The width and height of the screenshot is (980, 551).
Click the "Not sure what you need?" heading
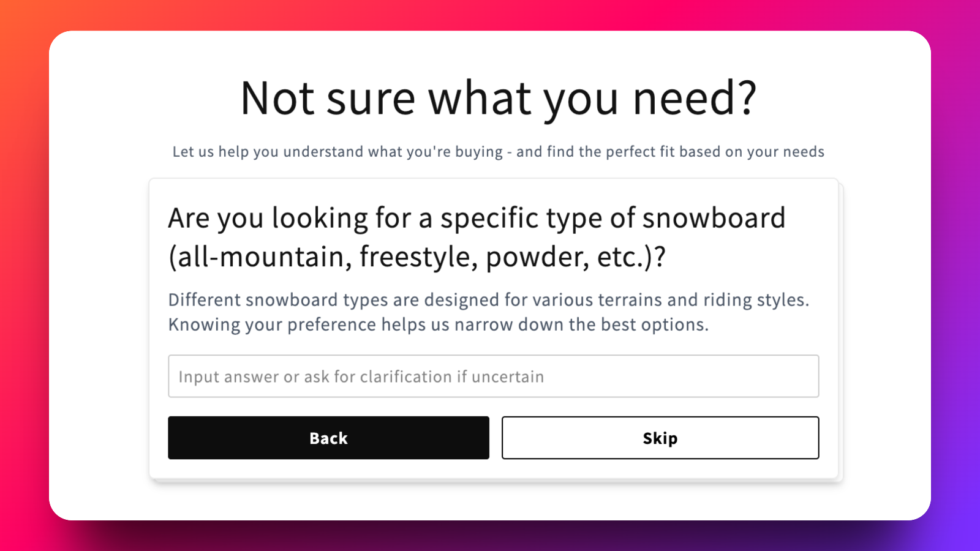(499, 98)
